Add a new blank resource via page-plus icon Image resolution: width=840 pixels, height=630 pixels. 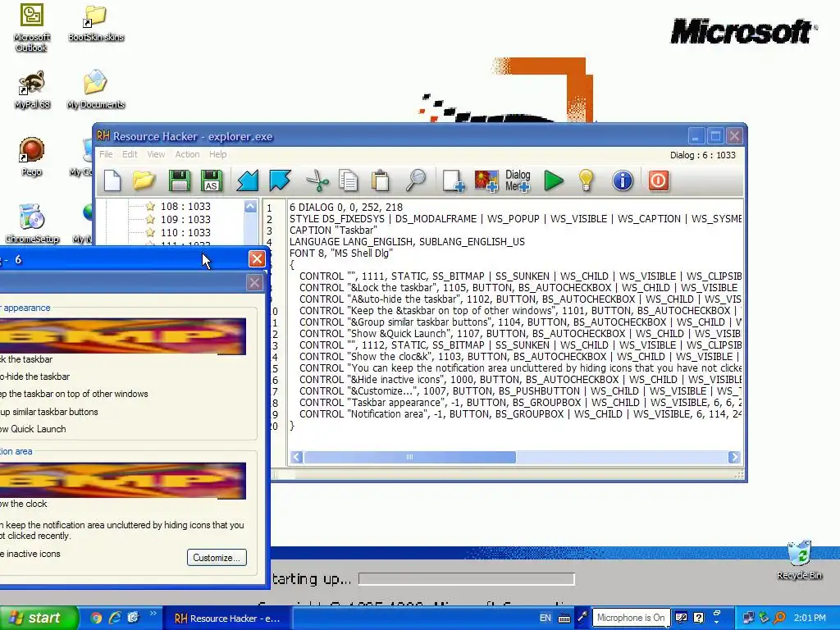pos(453,180)
